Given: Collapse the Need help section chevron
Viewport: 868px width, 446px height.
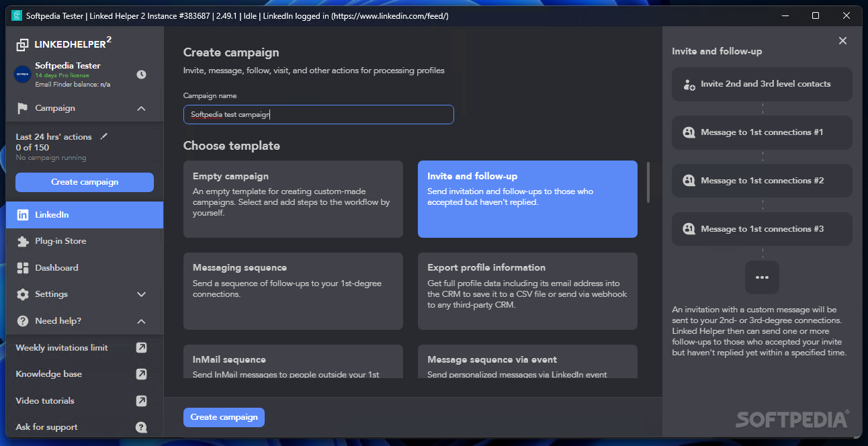Looking at the screenshot, I should click(141, 322).
